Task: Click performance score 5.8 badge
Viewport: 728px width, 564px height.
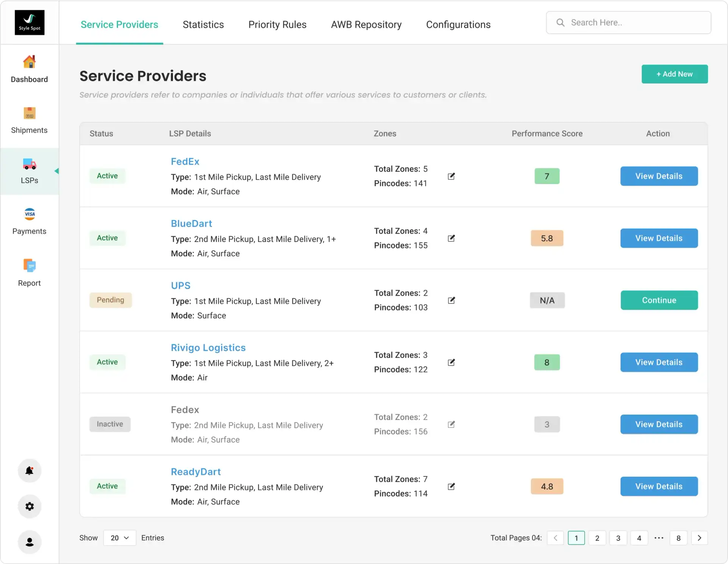Action: pos(547,238)
